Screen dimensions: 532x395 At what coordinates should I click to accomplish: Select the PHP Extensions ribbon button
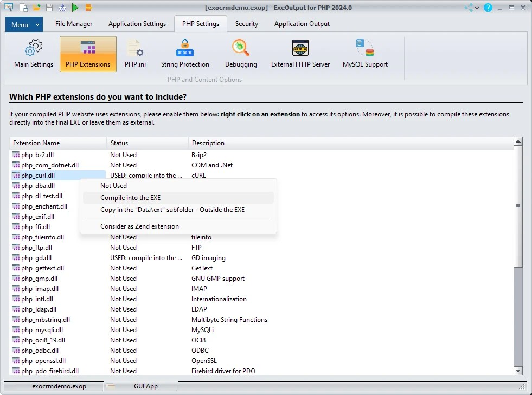coord(88,54)
